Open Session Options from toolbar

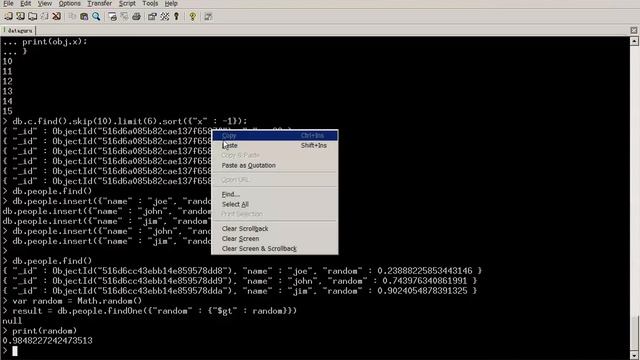(152, 16)
